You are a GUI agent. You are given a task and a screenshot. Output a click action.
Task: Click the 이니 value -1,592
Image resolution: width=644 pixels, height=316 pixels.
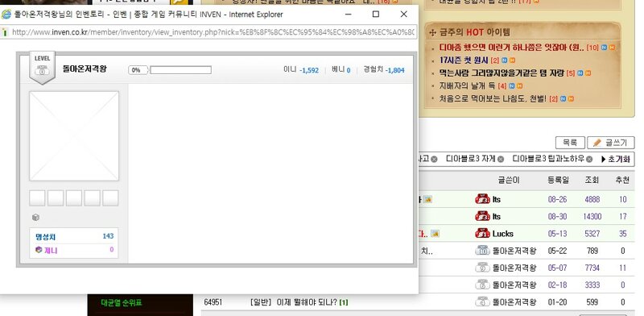[309, 70]
